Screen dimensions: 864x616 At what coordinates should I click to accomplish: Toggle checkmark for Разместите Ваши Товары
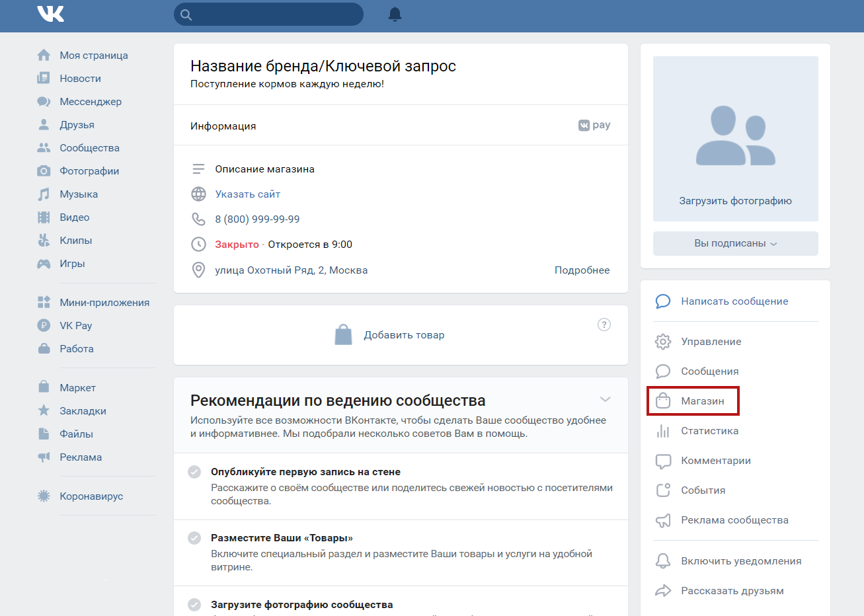(x=194, y=538)
